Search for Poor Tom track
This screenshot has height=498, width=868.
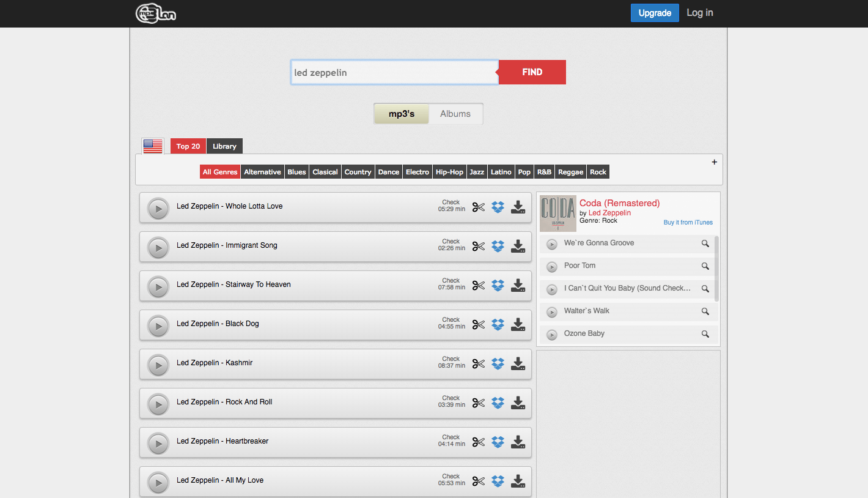(x=705, y=266)
